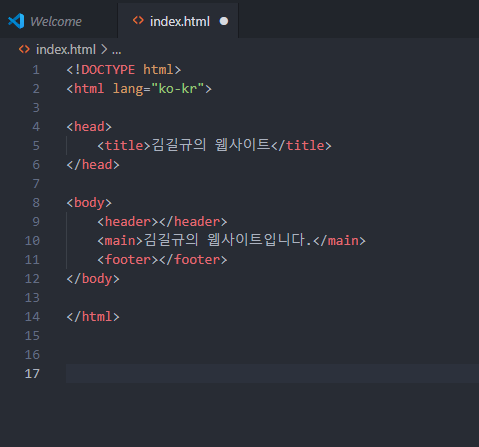Screen dimensions: 479x447
Task: Click the title text 김길규의 웹사이트
Action: pos(211,145)
